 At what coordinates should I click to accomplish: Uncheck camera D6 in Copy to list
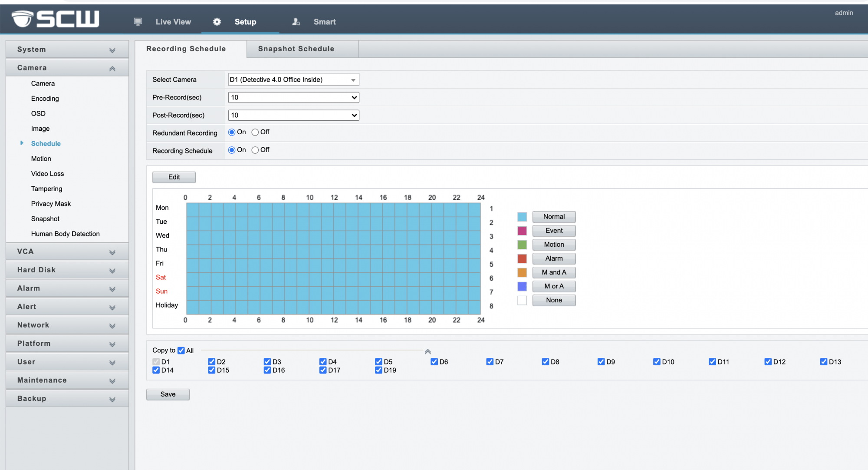pos(434,361)
